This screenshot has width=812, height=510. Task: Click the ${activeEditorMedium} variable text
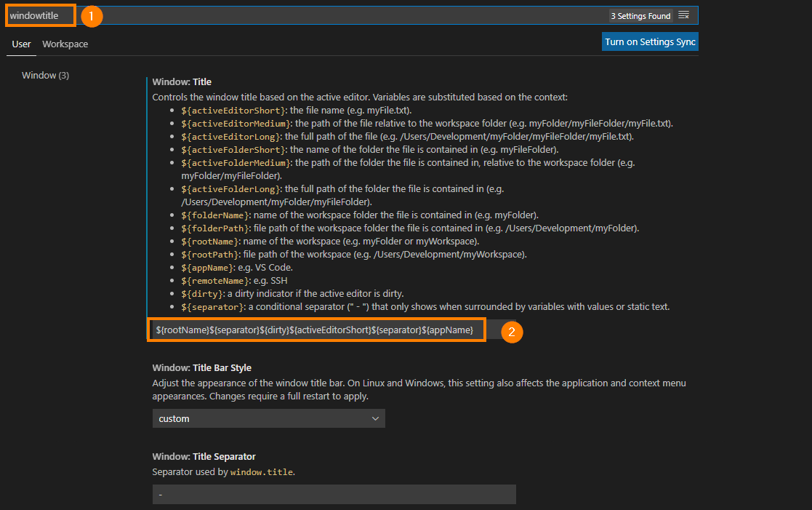[x=236, y=124]
